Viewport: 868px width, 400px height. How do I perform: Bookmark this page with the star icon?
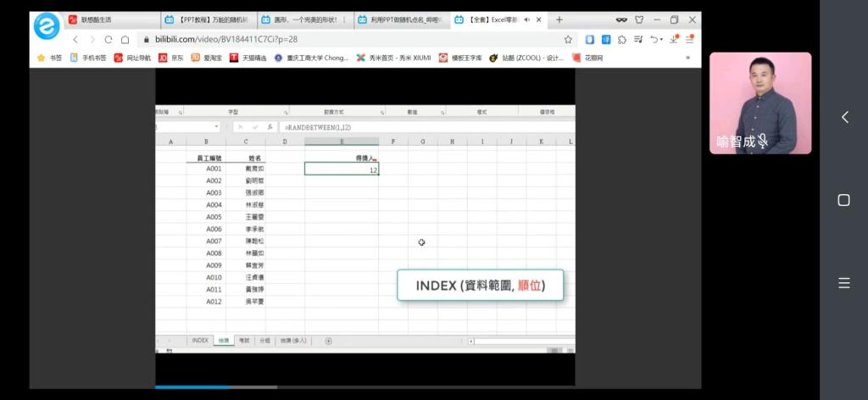(x=568, y=39)
